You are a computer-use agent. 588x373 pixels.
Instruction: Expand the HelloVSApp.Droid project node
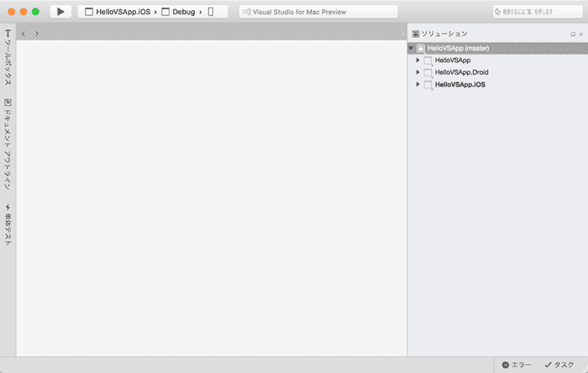click(x=417, y=73)
